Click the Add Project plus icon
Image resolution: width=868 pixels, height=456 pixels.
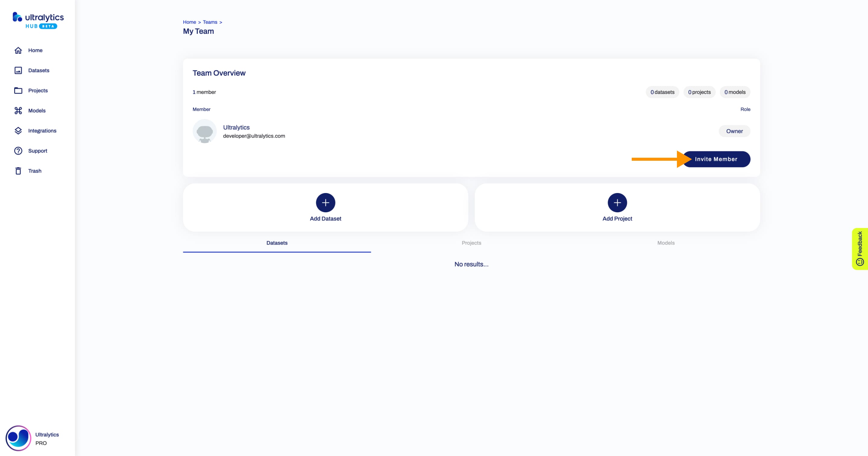point(617,202)
